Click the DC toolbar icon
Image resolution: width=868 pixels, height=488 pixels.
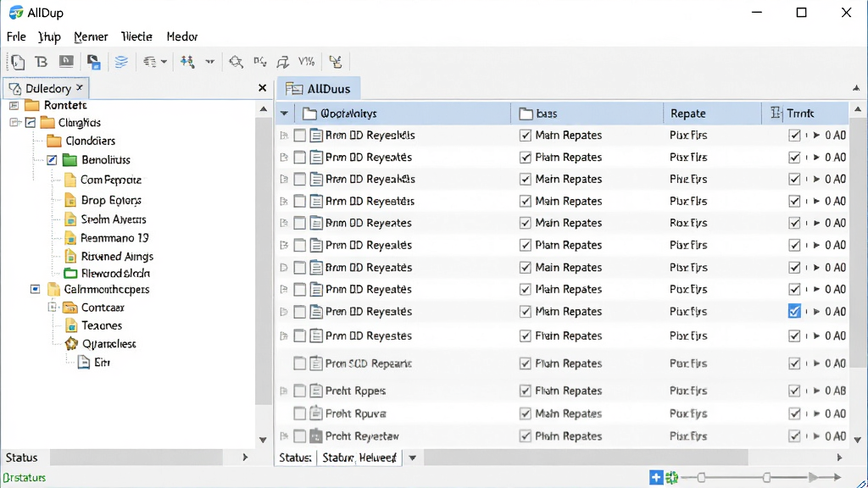tap(259, 61)
